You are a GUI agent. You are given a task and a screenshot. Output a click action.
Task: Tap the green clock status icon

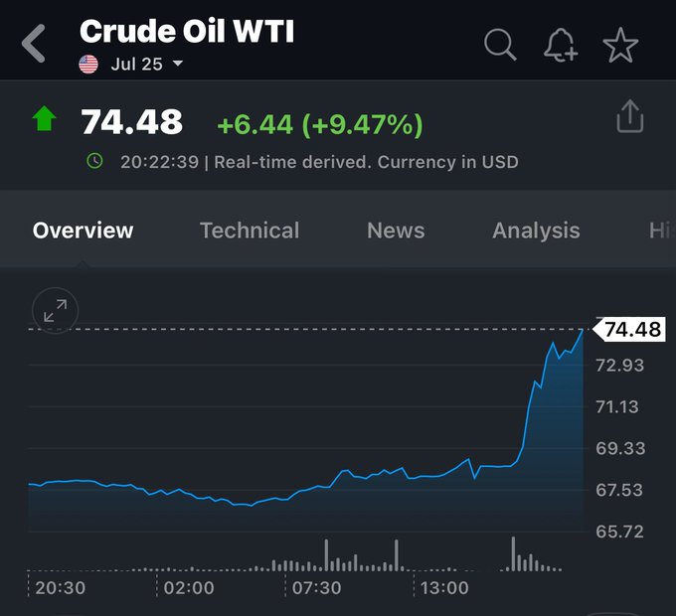[94, 160]
